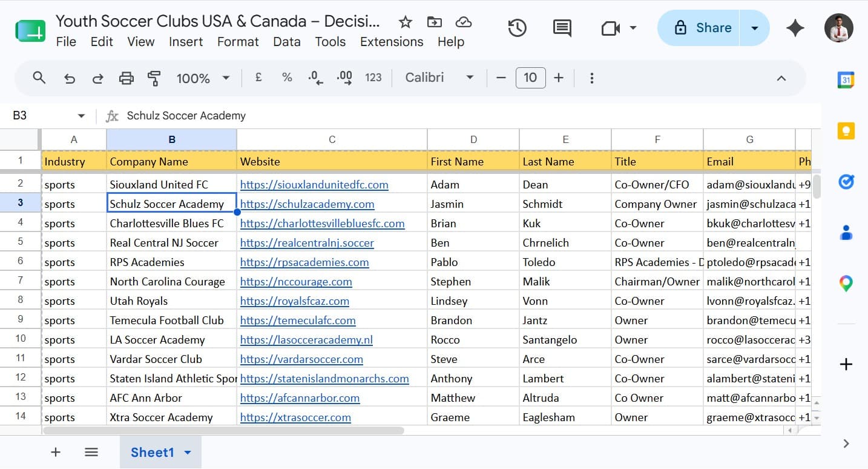Move spreadsheet to folder icon

pyautogui.click(x=434, y=22)
